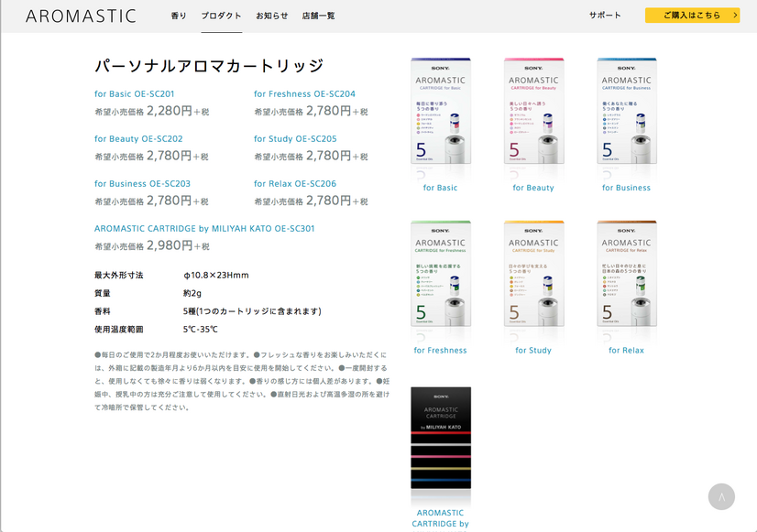Image resolution: width=757 pixels, height=532 pixels.
Task: Open the for Study OE-SC205 link
Action: [x=295, y=139]
